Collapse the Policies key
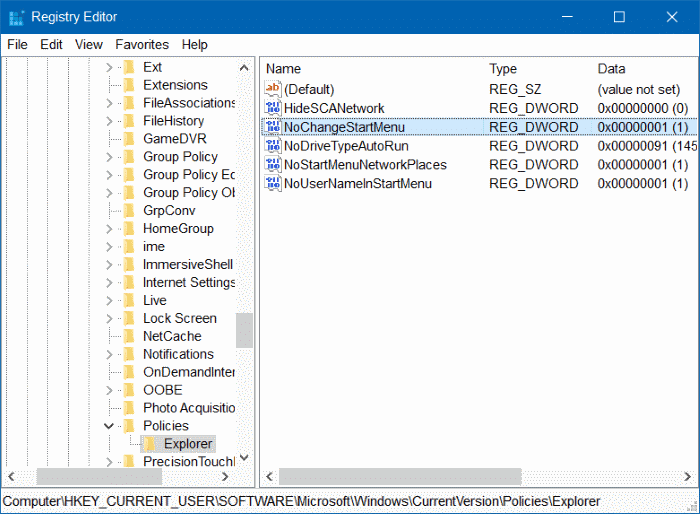700x514 pixels. (109, 426)
